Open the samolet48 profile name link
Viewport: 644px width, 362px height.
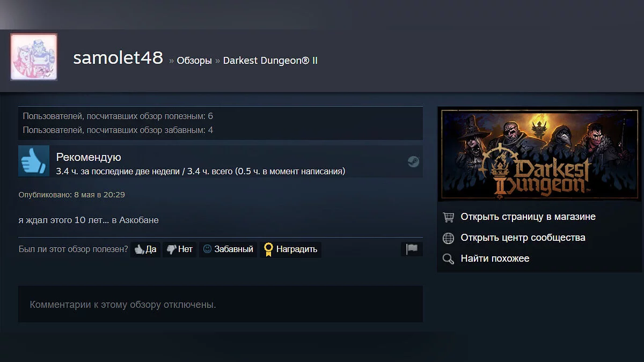(118, 58)
